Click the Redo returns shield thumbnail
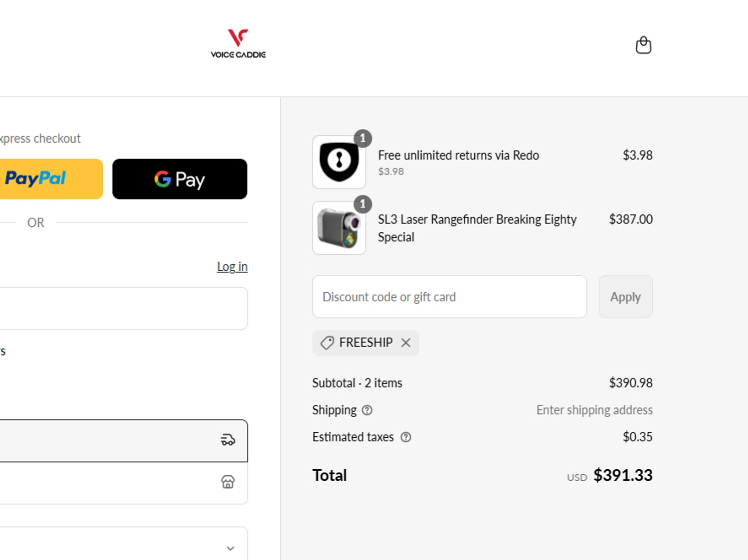748x560 pixels. [339, 162]
